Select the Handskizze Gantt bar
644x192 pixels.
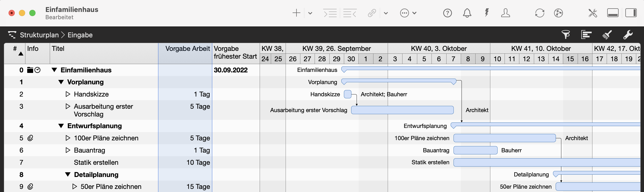pyautogui.click(x=348, y=94)
